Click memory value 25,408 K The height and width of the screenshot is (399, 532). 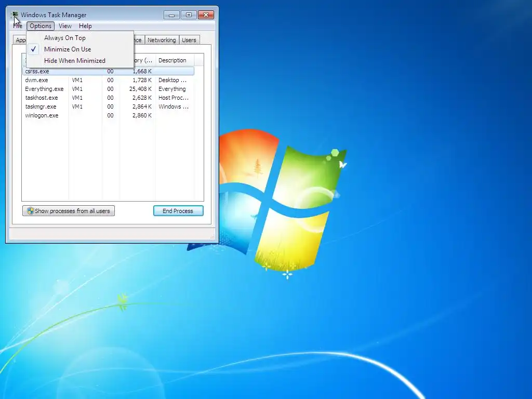(x=140, y=89)
